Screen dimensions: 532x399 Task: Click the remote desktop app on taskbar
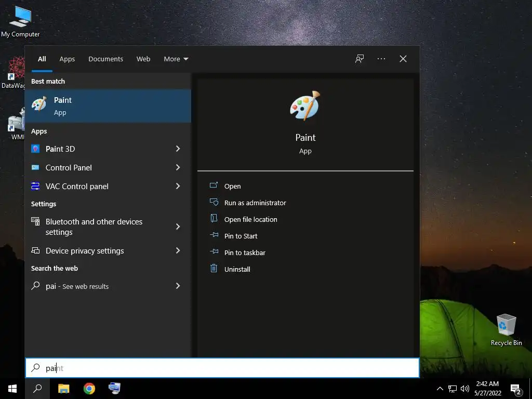[114, 388]
